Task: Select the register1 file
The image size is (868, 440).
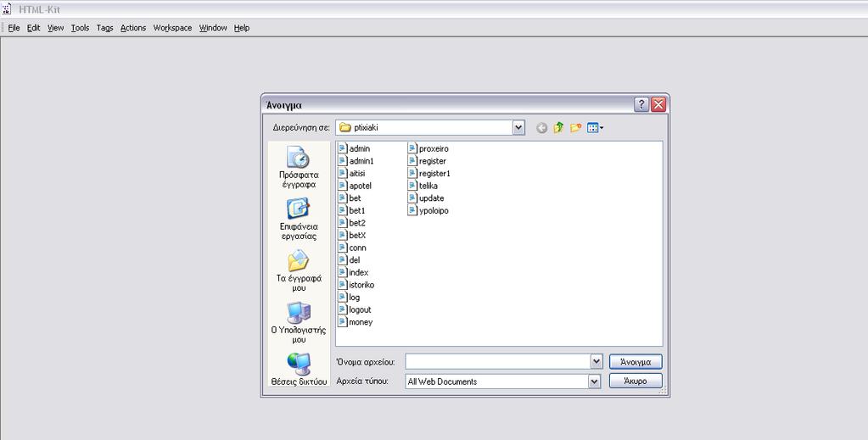Action: 429,173
